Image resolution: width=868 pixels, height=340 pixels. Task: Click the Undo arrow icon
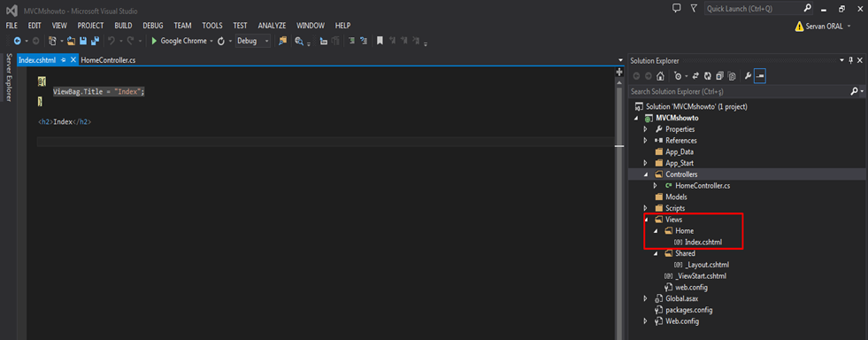pyautogui.click(x=111, y=41)
